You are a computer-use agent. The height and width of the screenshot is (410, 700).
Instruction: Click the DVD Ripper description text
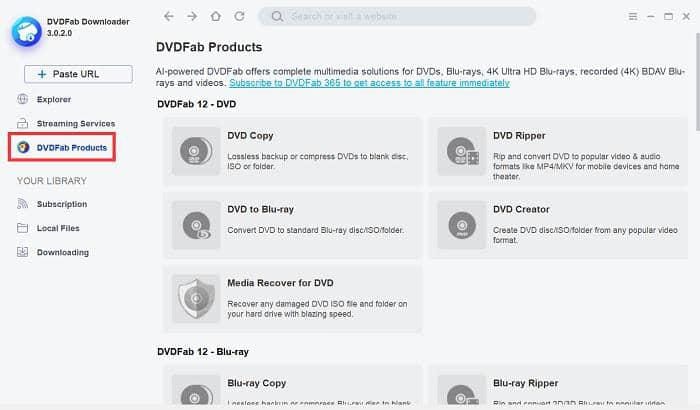tap(586, 166)
